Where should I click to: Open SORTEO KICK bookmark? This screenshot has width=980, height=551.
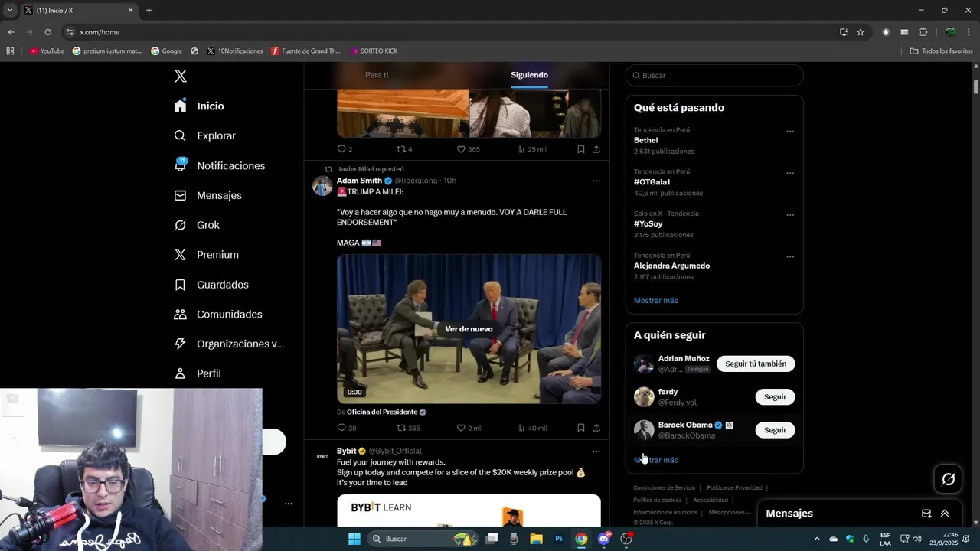pyautogui.click(x=374, y=51)
